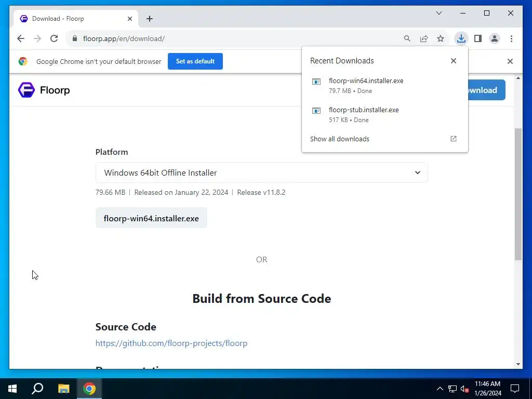Click the 'Build from Source Code' heading
Viewport: 532px width, 399px height.
pos(262,299)
